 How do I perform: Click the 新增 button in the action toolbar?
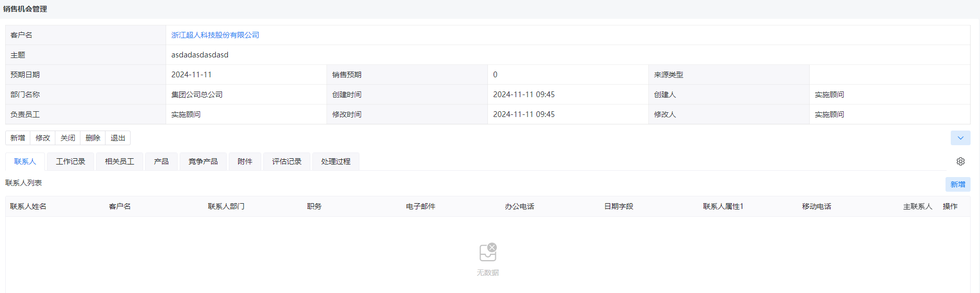pyautogui.click(x=18, y=138)
